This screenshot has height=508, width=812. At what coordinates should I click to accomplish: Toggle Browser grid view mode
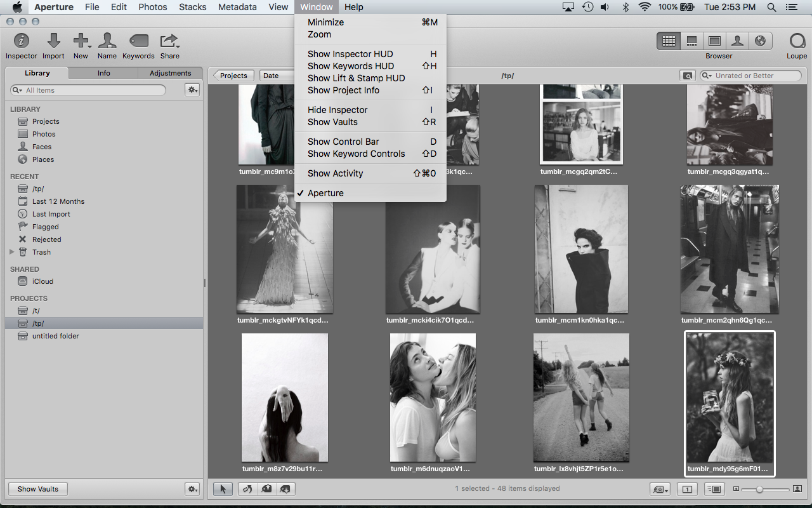(x=668, y=41)
